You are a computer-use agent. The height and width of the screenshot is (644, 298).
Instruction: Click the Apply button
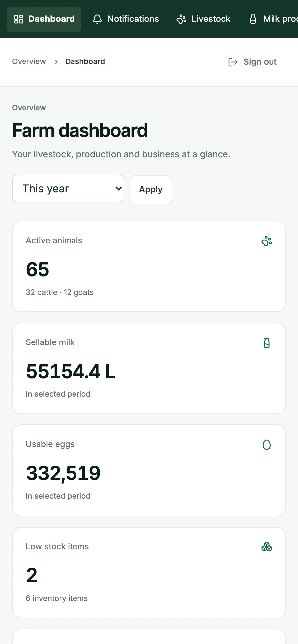pyautogui.click(x=151, y=190)
